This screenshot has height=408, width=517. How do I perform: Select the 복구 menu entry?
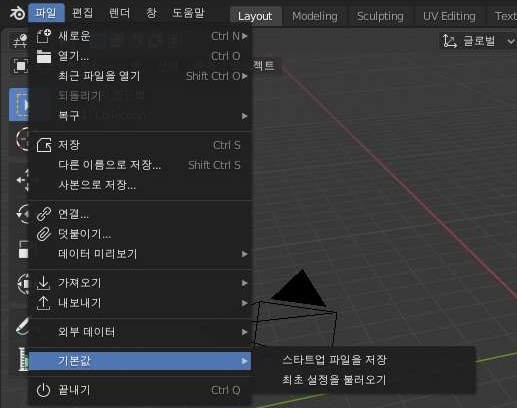pyautogui.click(x=141, y=116)
